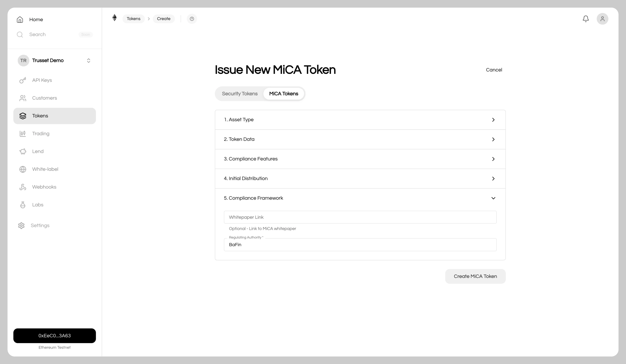Click the Whitepaper Link input field
Image resolution: width=626 pixels, height=364 pixels.
pos(360,217)
